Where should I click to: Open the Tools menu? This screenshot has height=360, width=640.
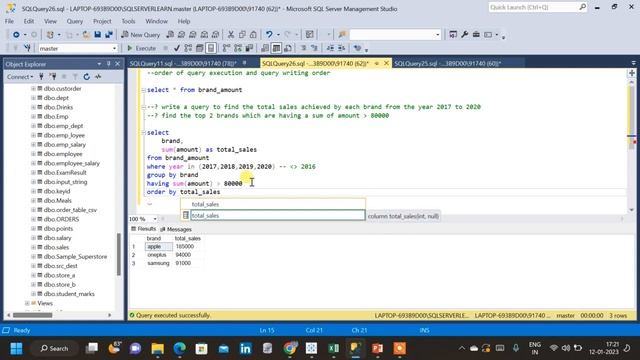tap(128, 21)
